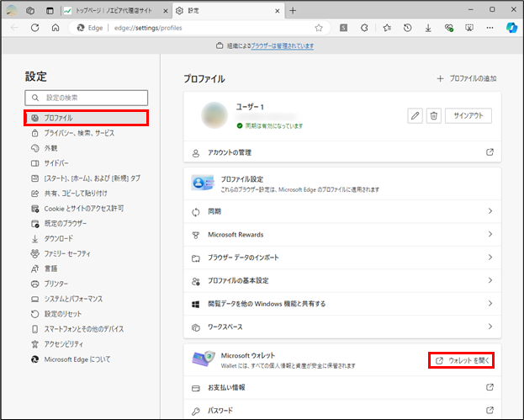Image resolution: width=524 pixels, height=420 pixels.
Task: Select プロファイル in settings sidebar
Action: point(87,118)
